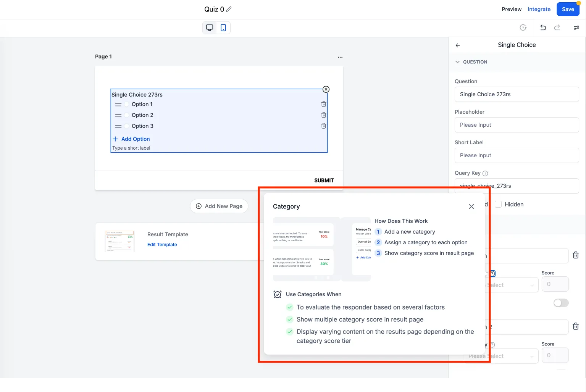This screenshot has height=392, width=586.
Task: Click Preview in top bar
Action: click(512, 9)
